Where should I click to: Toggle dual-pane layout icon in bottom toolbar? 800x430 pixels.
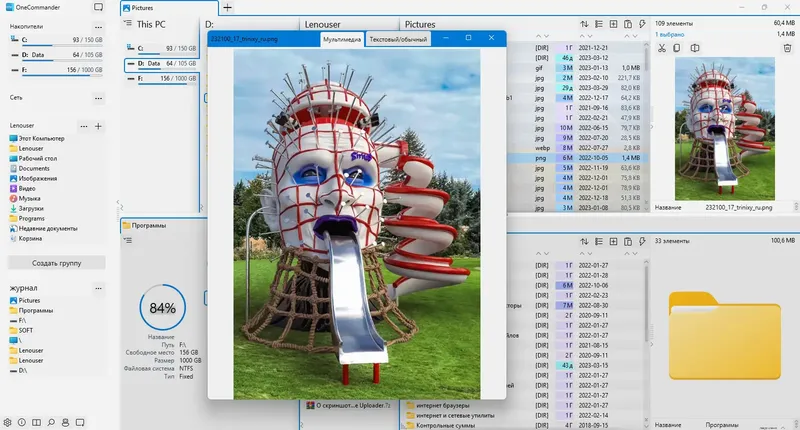point(36,422)
